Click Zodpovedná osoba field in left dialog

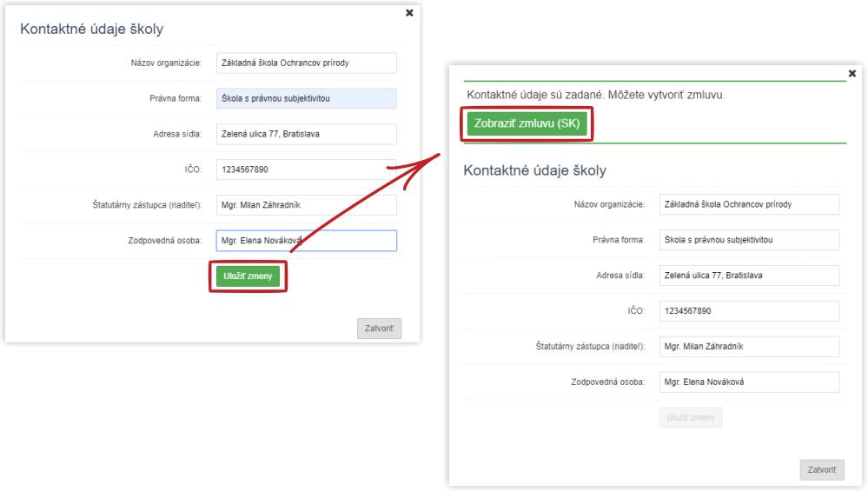[306, 241]
